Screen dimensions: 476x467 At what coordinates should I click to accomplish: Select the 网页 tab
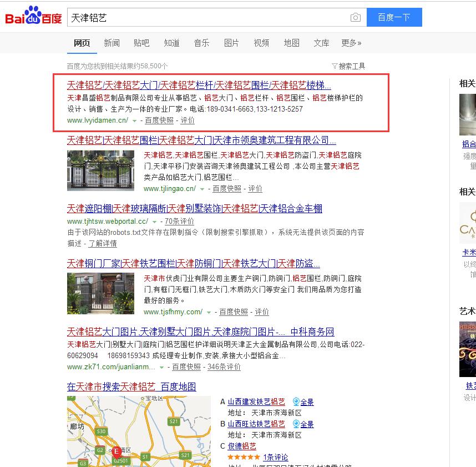[82, 43]
